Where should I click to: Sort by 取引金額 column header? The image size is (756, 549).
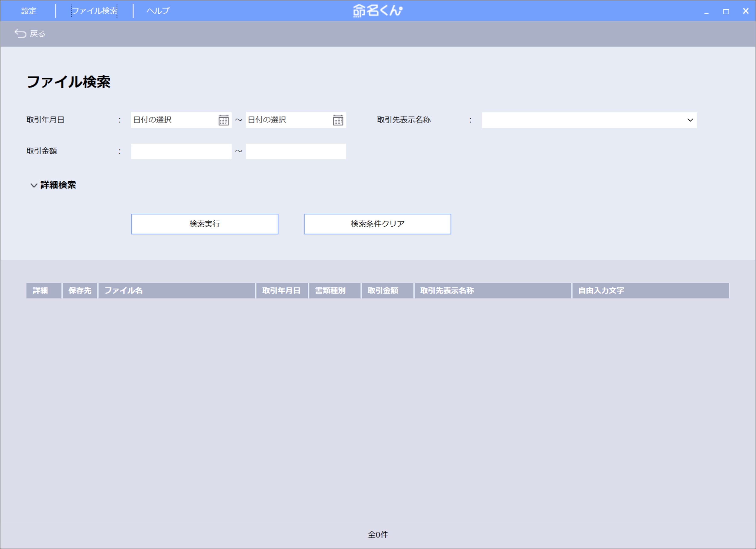tap(387, 291)
